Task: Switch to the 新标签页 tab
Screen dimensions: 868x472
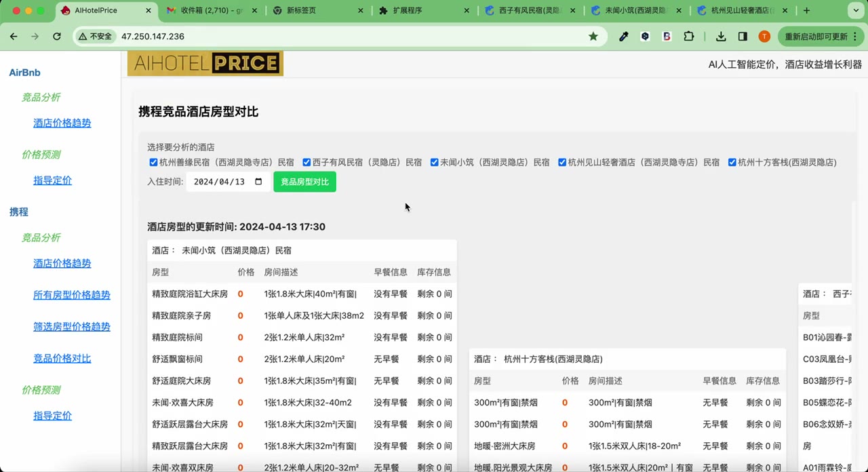Action: [316, 11]
